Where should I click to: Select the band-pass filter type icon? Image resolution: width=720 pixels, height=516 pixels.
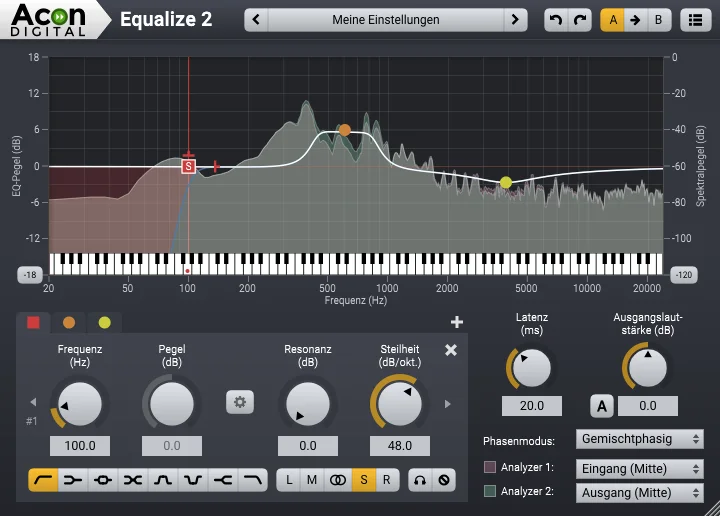163,480
